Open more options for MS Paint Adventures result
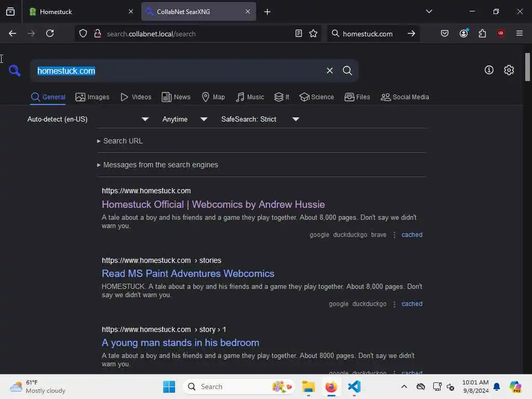The height and width of the screenshot is (399, 532). click(x=394, y=304)
